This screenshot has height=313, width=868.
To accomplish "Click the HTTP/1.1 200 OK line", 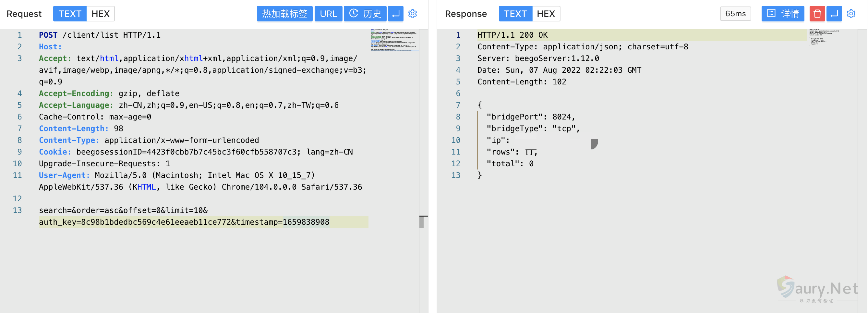I will click(x=512, y=35).
